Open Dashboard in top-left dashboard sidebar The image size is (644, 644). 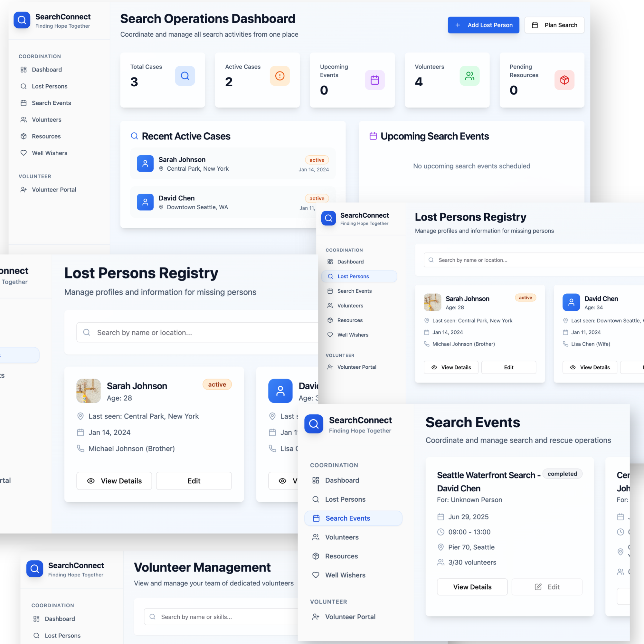coord(47,70)
